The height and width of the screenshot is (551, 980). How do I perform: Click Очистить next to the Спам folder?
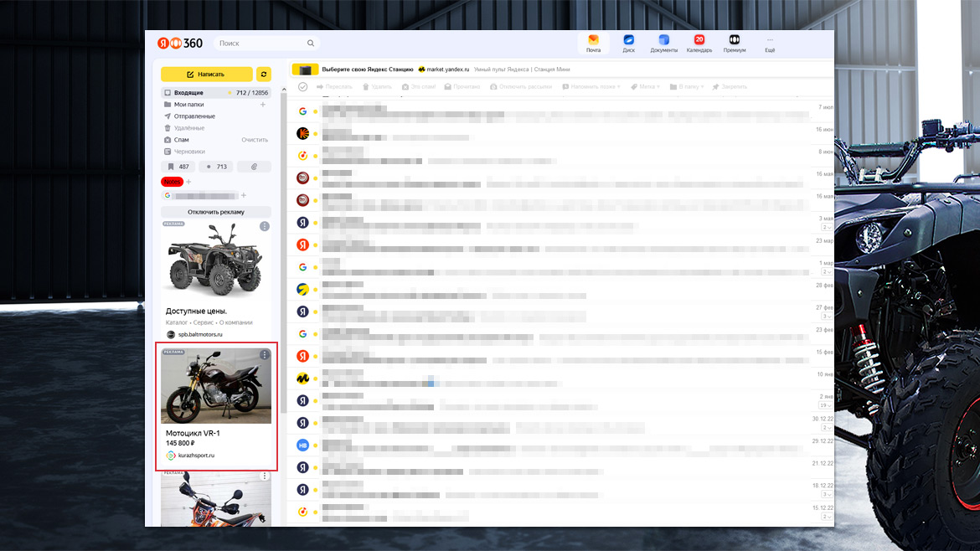(255, 140)
